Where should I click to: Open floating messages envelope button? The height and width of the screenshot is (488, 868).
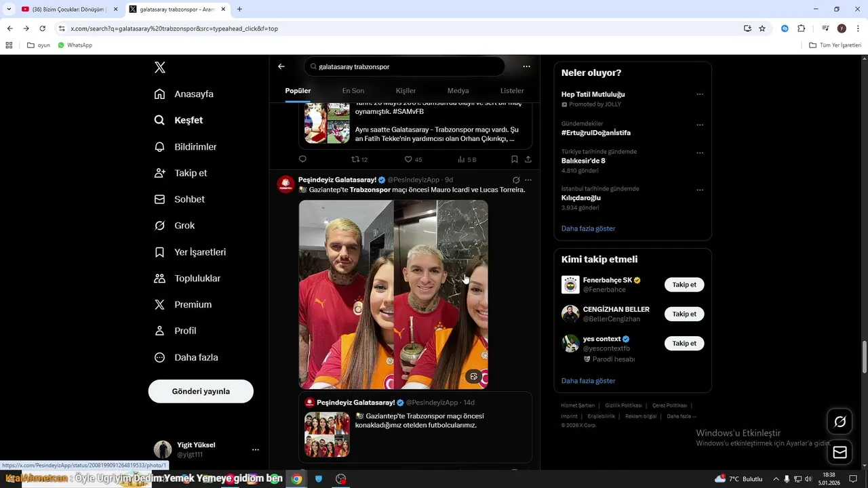click(x=840, y=452)
